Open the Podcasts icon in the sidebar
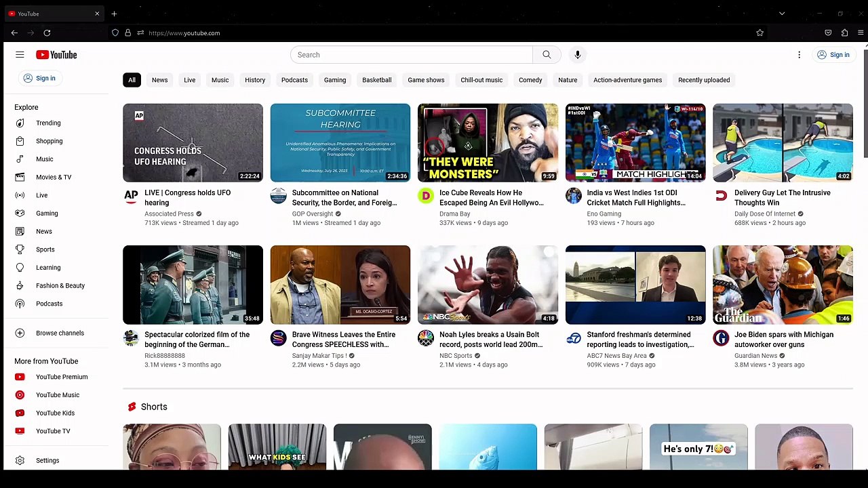868x488 pixels. tap(20, 304)
